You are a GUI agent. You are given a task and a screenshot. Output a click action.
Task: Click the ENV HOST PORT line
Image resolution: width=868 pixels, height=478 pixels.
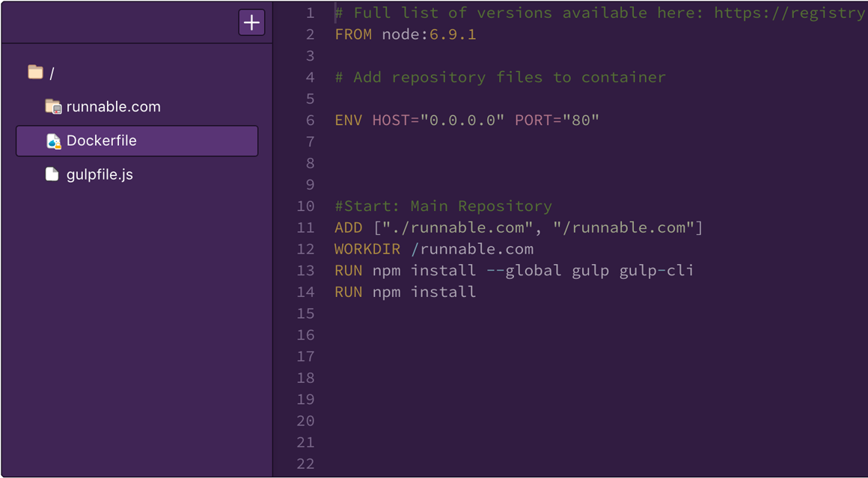(467, 120)
